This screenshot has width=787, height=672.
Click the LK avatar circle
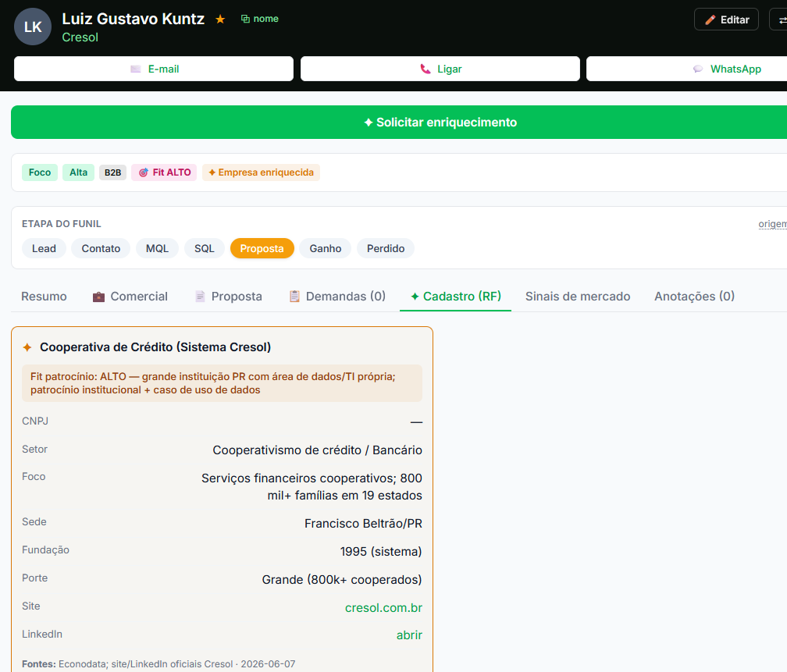coord(33,27)
